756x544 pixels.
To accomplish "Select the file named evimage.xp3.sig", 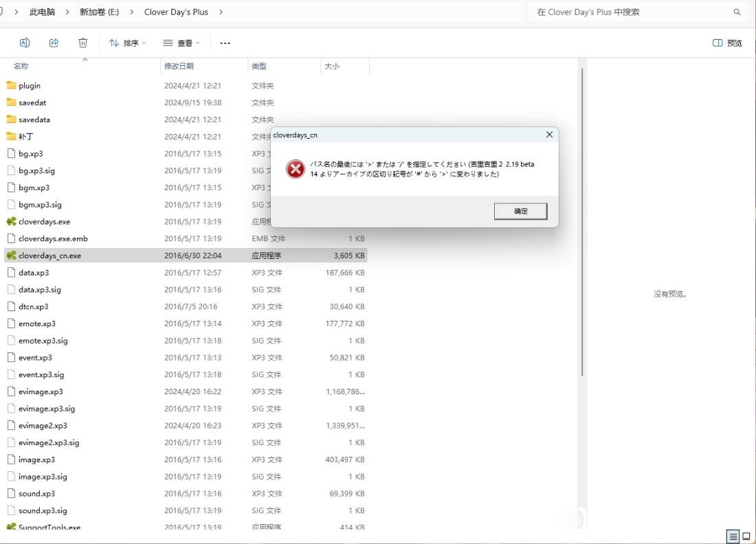I will 47,409.
